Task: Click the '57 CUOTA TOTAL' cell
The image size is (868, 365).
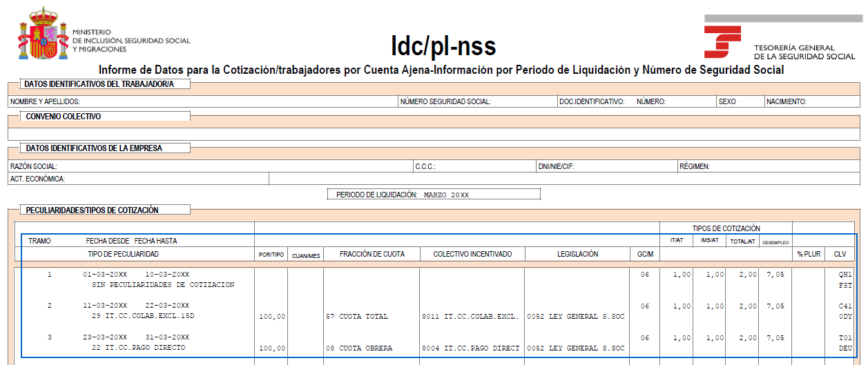Action: coord(357,317)
